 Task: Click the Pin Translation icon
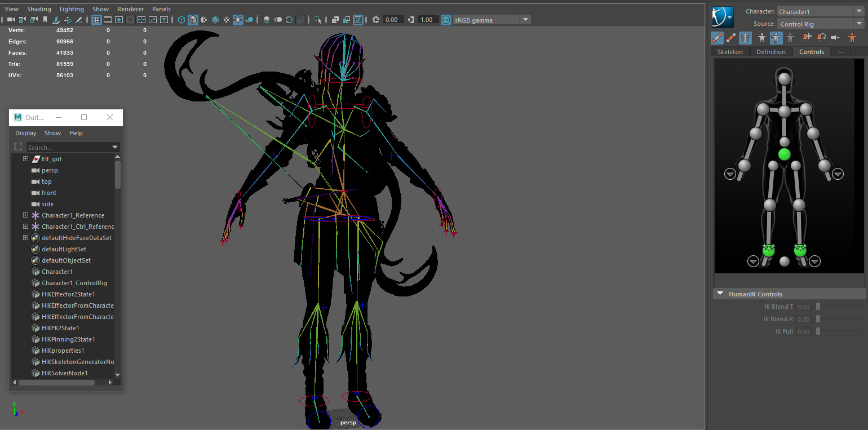(x=807, y=38)
